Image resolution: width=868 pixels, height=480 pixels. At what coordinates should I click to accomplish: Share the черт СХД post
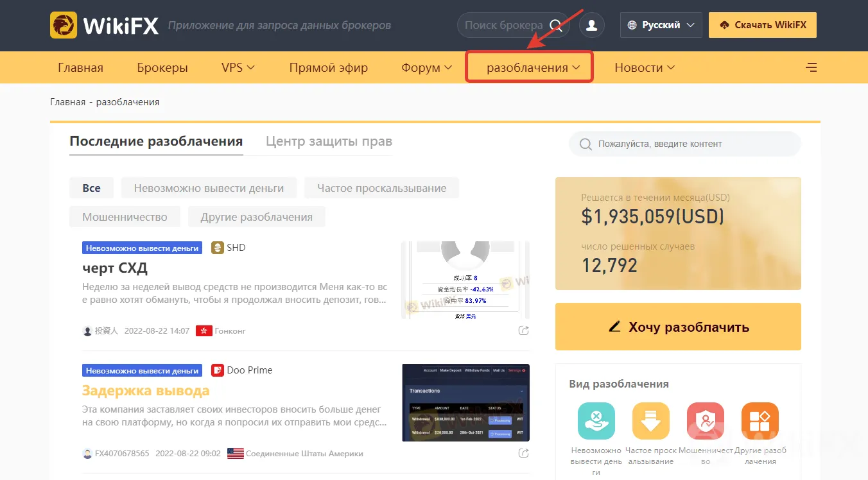pyautogui.click(x=524, y=330)
